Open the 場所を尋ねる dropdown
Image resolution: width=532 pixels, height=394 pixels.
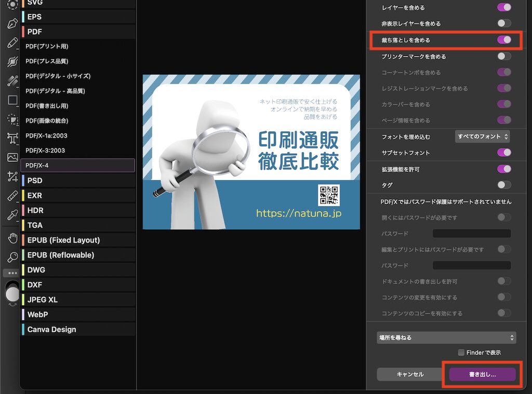tap(446, 337)
